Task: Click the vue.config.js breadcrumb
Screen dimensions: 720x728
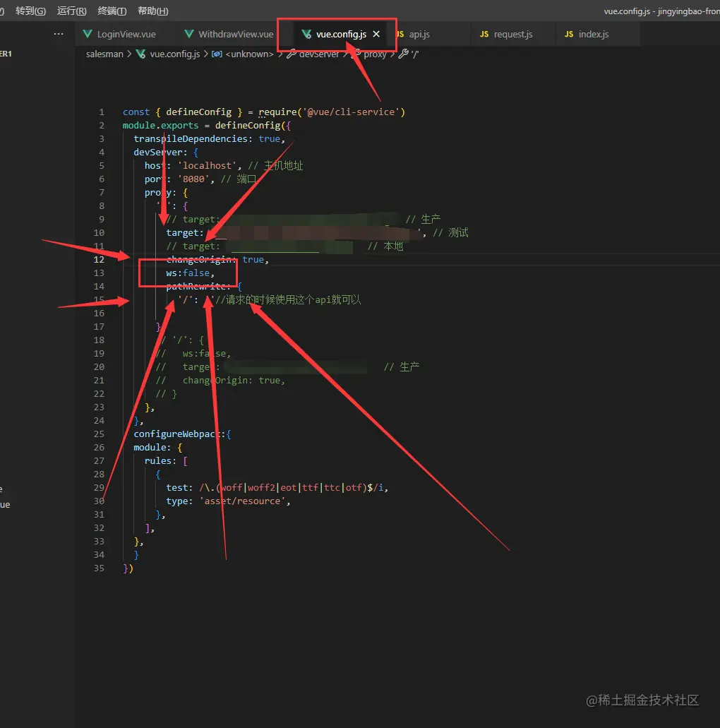Action: point(174,54)
